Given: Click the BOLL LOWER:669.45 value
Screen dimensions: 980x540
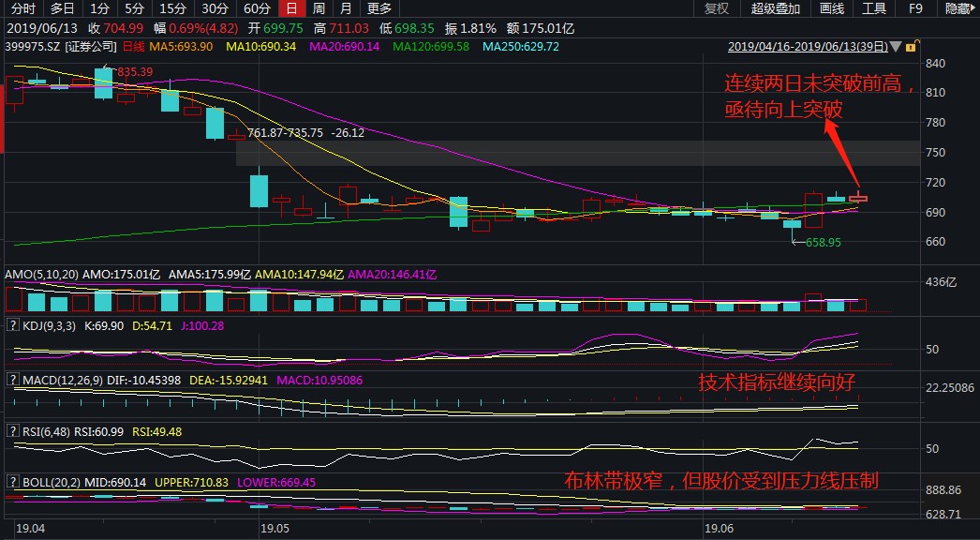Looking at the screenshot, I should [x=276, y=483].
